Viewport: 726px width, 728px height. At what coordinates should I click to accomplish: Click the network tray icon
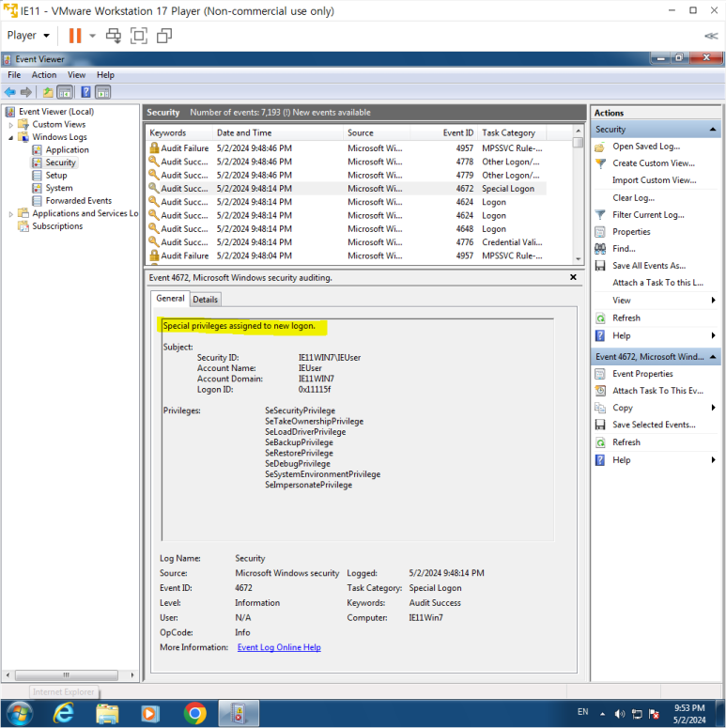click(637, 714)
